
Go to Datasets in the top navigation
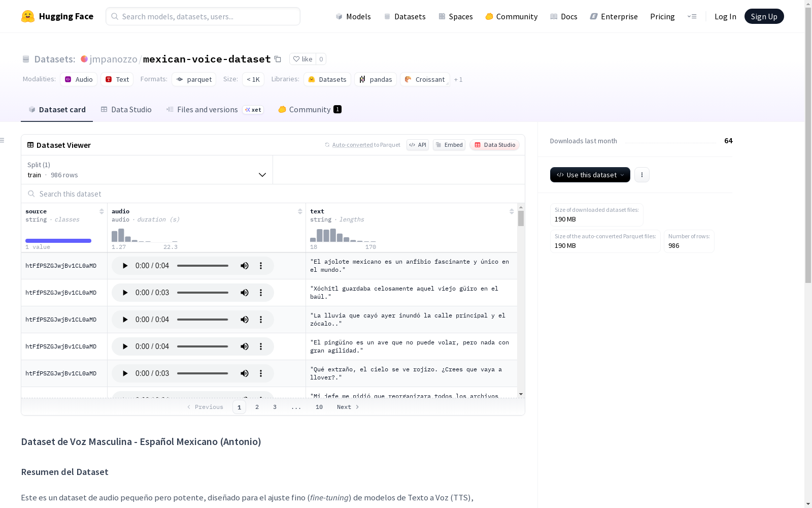tap(405, 16)
